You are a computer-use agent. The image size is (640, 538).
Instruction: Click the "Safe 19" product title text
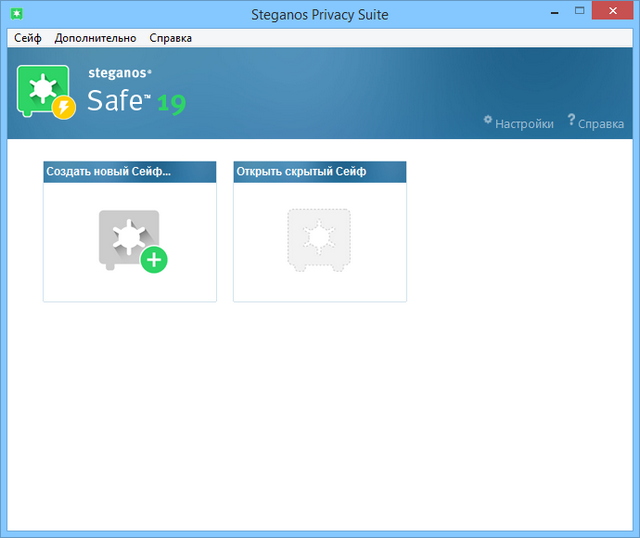coord(135,101)
